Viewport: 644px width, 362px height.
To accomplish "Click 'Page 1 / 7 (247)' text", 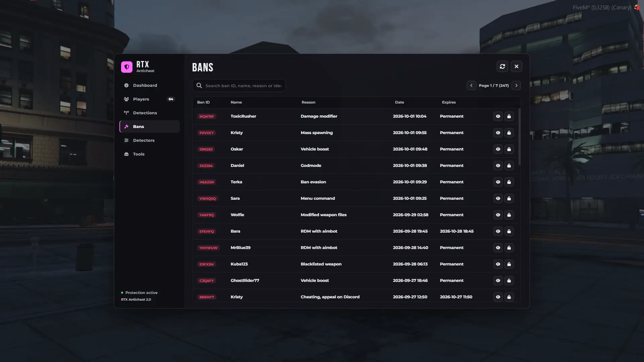I will pyautogui.click(x=494, y=85).
